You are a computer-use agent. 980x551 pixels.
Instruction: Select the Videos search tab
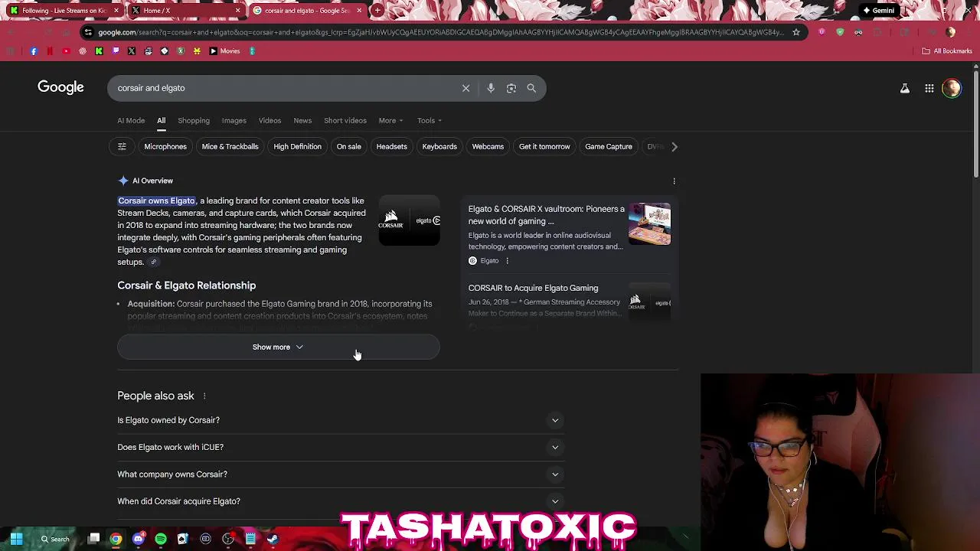269,120
